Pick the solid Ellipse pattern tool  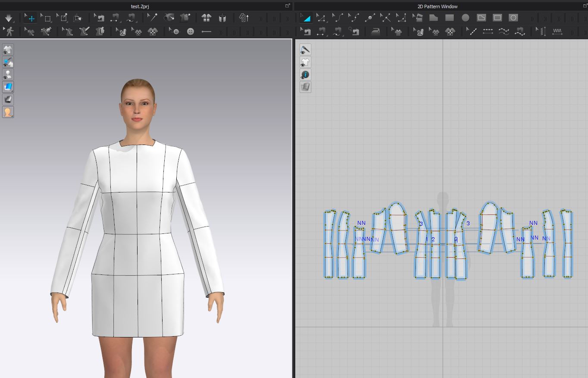466,18
